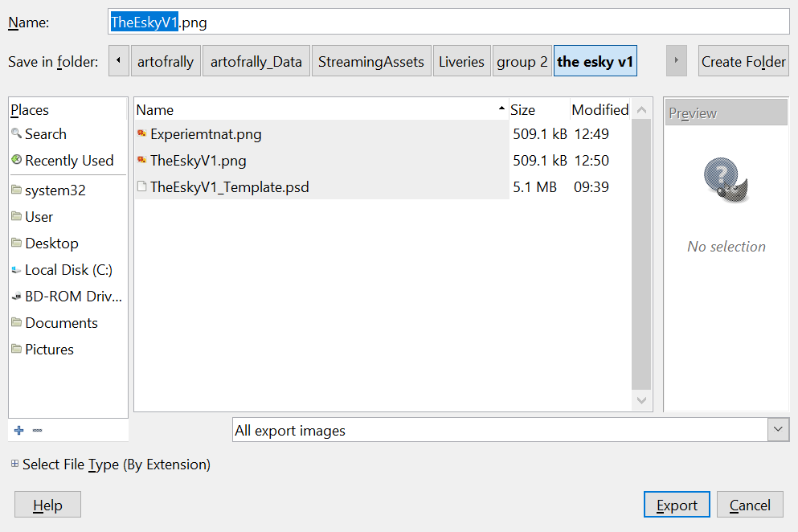This screenshot has width=798, height=532.
Task: Click the Search magnifier icon in Places
Action: tap(17, 134)
